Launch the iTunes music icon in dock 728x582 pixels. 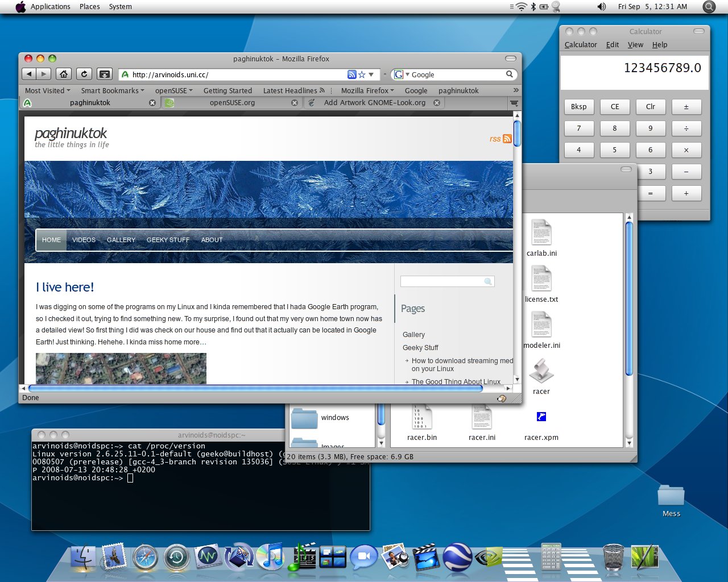[x=270, y=557]
